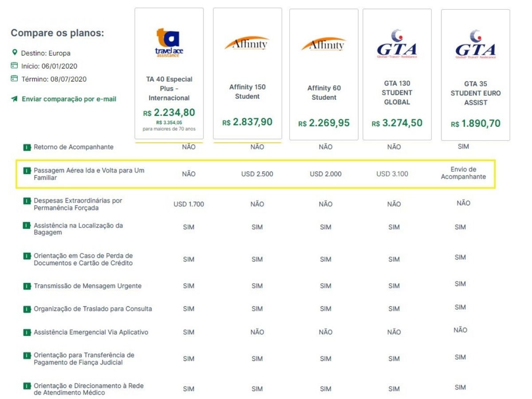
Task: Click info icon beside Retorno de Acompanhante
Action: [27, 147]
